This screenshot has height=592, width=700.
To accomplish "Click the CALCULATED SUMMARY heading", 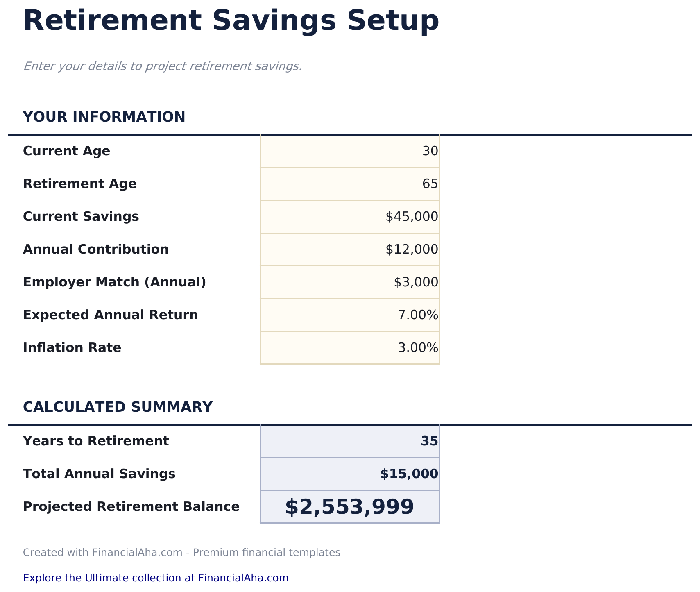I will coord(118,407).
